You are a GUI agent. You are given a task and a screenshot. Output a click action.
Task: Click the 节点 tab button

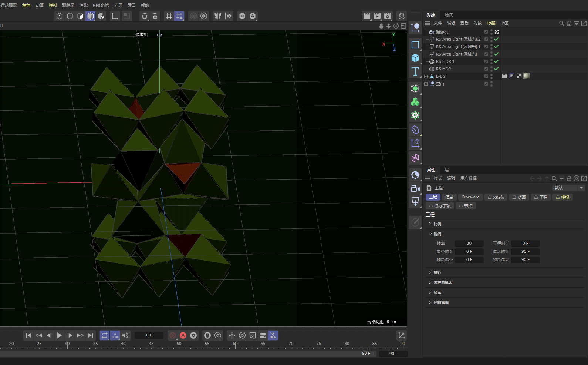click(x=466, y=206)
